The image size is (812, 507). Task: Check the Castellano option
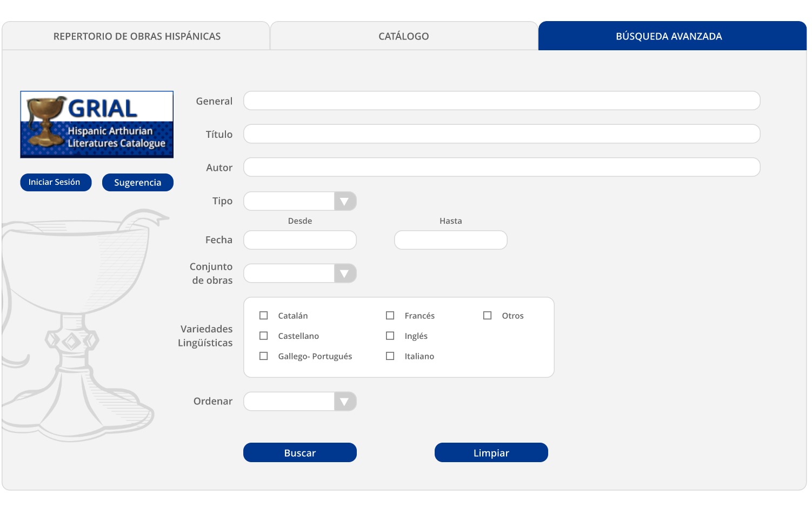[264, 336]
